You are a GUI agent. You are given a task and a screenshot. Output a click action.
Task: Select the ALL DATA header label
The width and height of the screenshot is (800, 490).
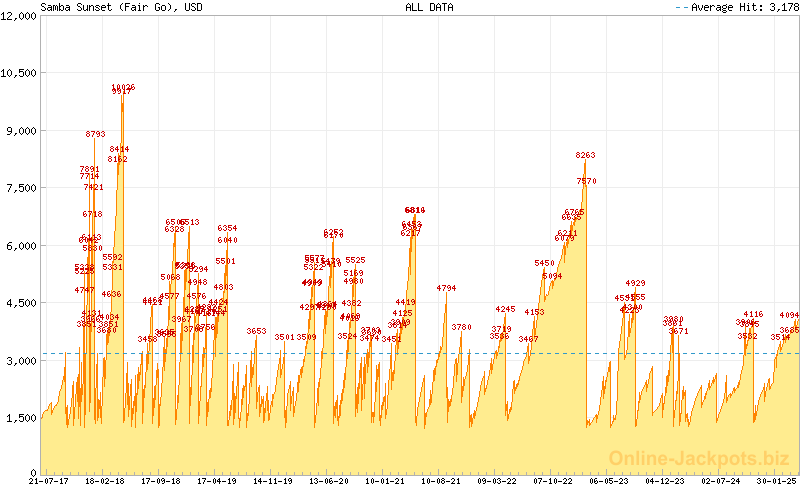point(429,7)
